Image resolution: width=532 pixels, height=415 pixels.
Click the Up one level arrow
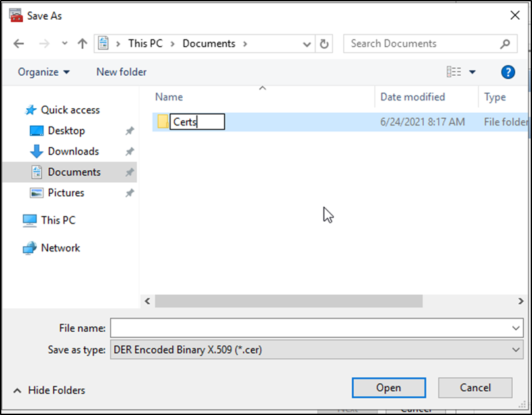point(82,44)
